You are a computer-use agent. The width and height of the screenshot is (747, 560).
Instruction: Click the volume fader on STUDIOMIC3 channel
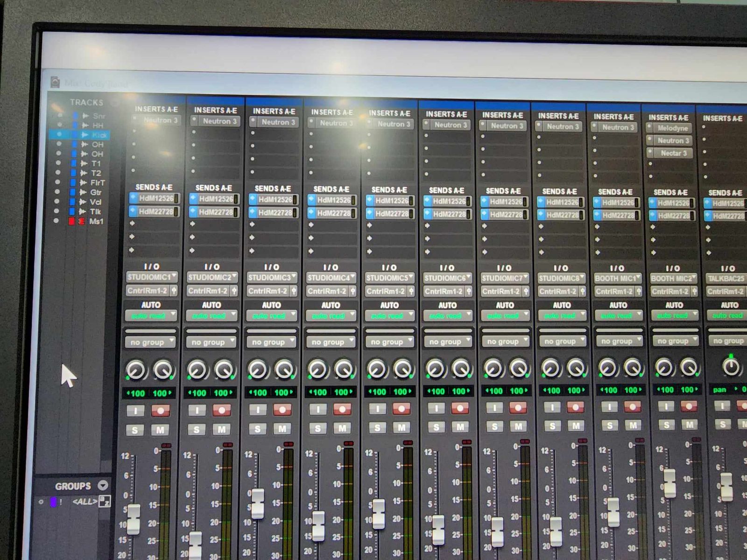(x=257, y=503)
